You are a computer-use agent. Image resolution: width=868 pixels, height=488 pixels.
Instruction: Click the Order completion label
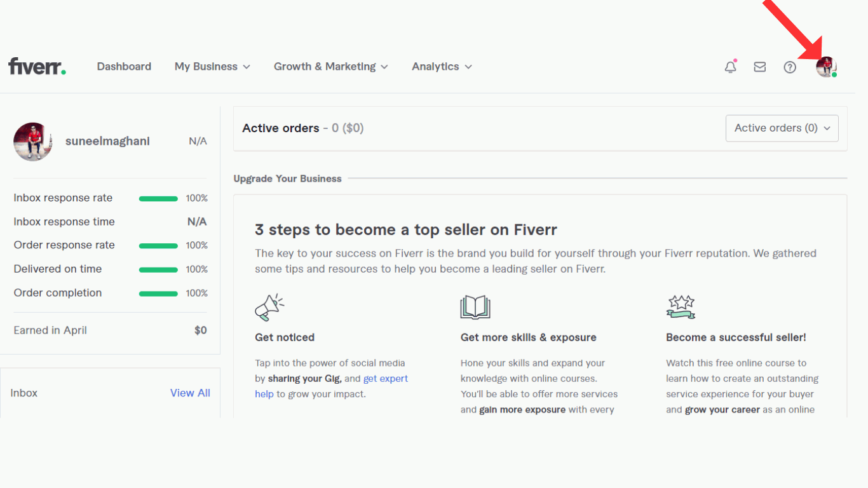58,293
